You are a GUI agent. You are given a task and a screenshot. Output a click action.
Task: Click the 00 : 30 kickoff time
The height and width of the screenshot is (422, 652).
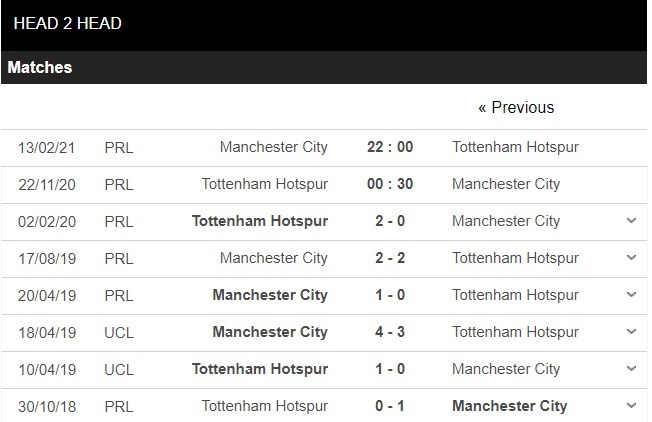[390, 184]
